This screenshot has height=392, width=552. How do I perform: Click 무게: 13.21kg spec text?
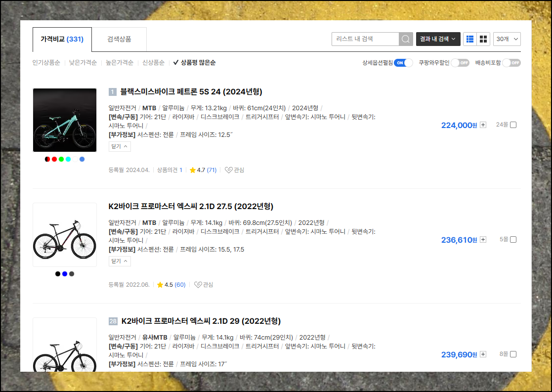pyautogui.click(x=209, y=108)
